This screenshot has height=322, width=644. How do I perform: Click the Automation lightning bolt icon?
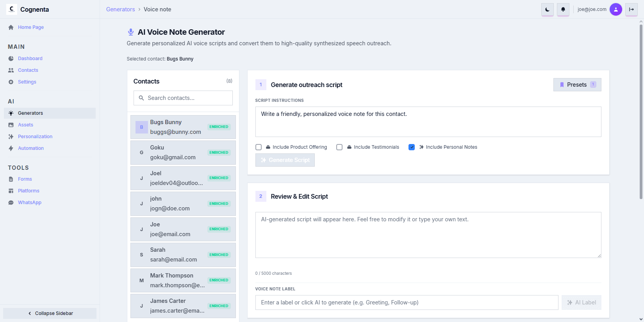[11, 148]
